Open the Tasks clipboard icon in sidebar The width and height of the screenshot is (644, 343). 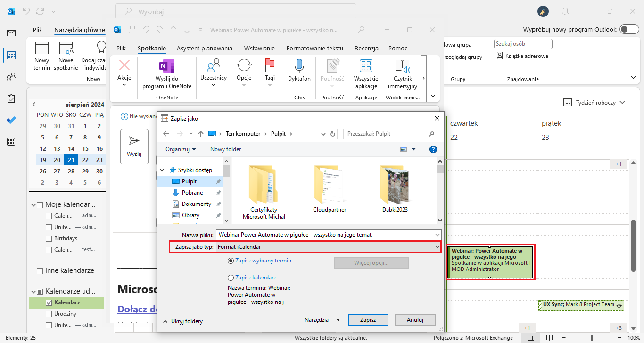click(11, 98)
